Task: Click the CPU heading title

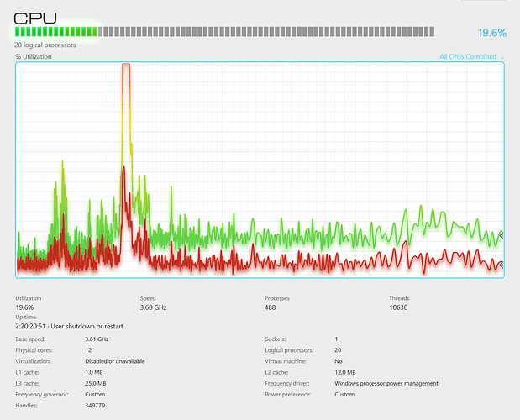Action: point(35,18)
